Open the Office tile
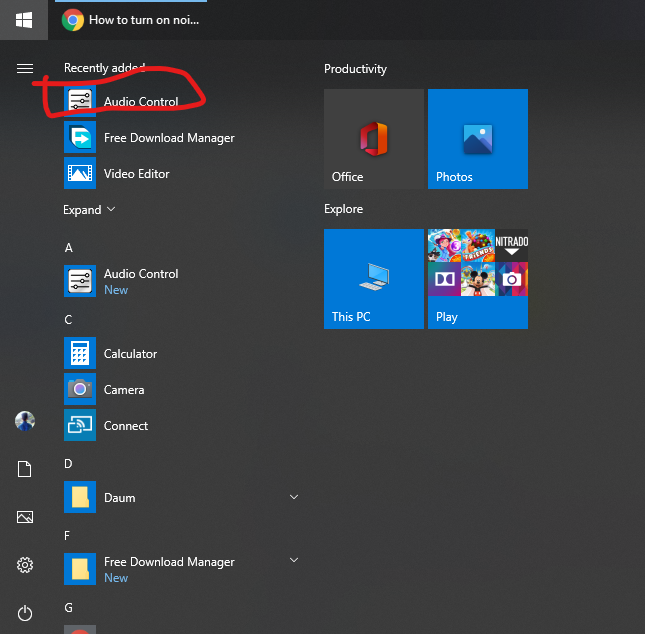 coord(374,139)
